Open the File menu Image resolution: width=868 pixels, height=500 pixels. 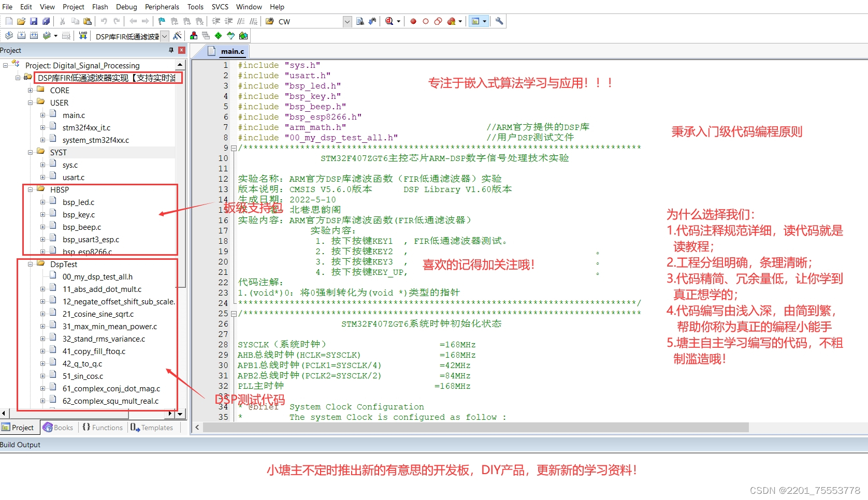coord(7,7)
